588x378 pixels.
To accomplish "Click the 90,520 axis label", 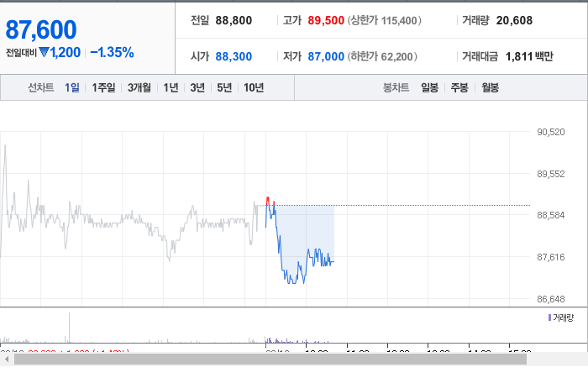I will point(551,132).
